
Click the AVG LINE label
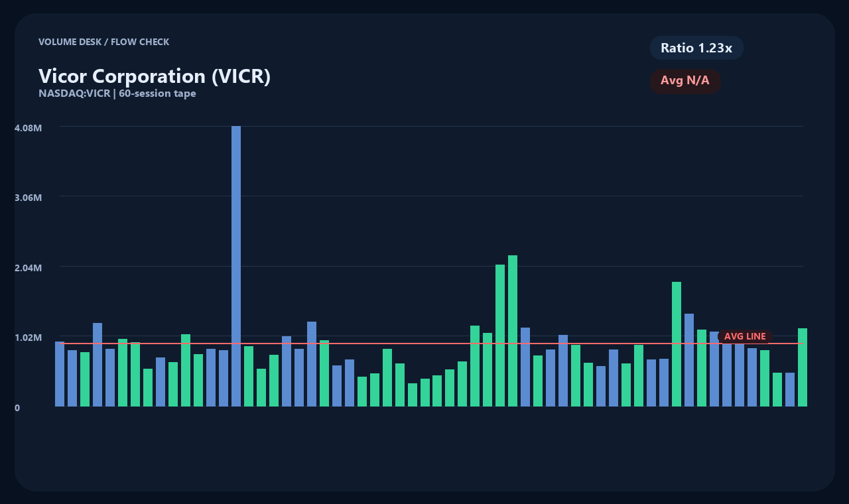tap(745, 337)
